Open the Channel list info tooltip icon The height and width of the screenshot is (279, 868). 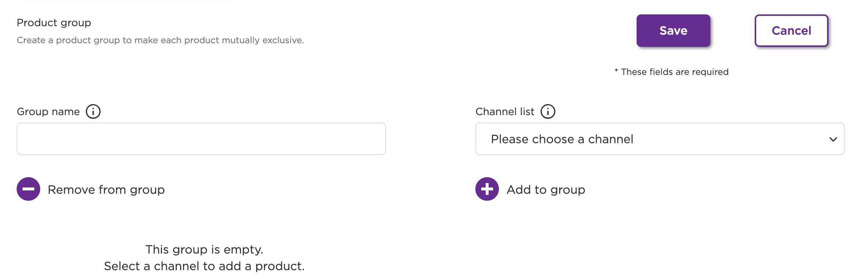pyautogui.click(x=548, y=111)
